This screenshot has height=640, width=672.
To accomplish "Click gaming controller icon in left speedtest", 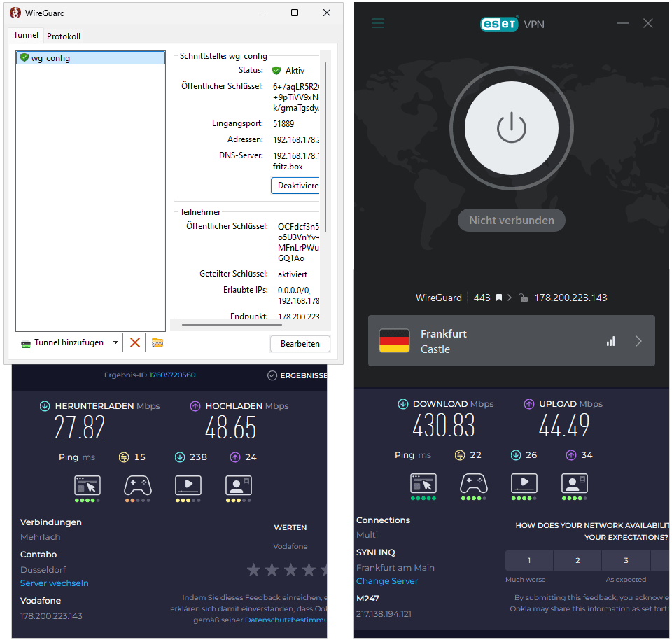I will (x=138, y=486).
